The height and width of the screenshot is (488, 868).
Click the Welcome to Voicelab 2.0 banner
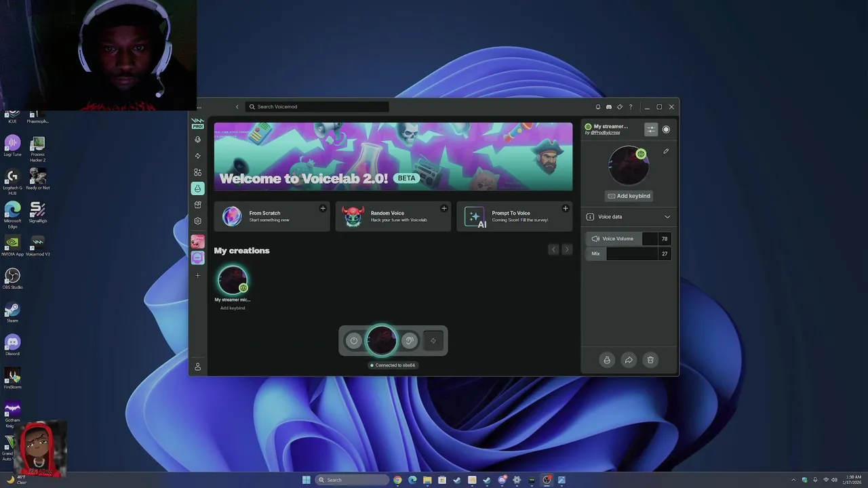pyautogui.click(x=393, y=157)
